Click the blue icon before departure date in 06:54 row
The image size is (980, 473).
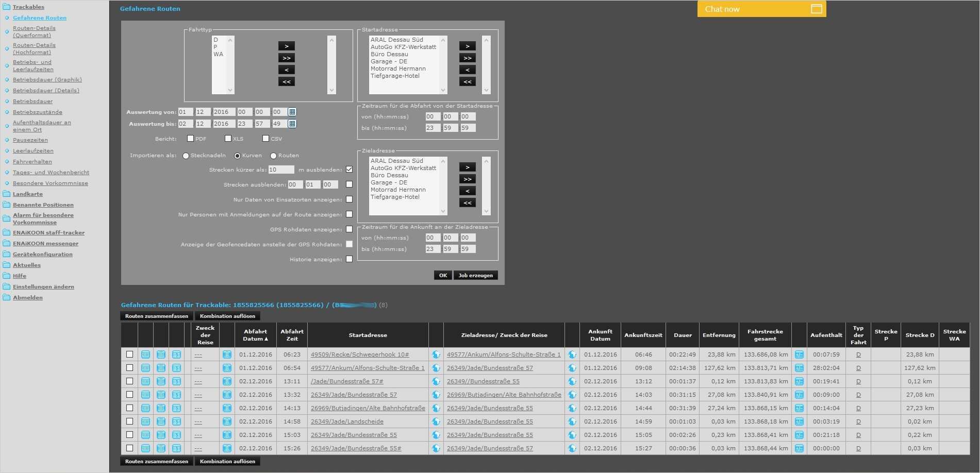click(x=227, y=368)
